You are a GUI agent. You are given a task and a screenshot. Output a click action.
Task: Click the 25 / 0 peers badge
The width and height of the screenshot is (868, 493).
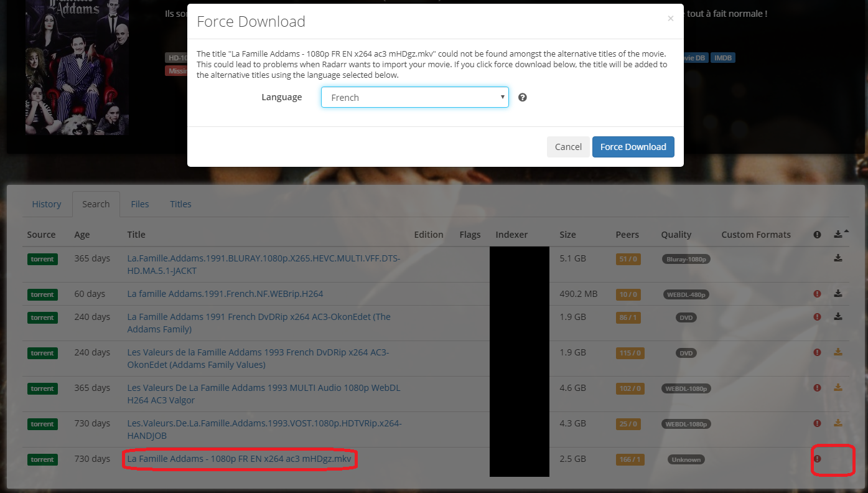tap(628, 424)
